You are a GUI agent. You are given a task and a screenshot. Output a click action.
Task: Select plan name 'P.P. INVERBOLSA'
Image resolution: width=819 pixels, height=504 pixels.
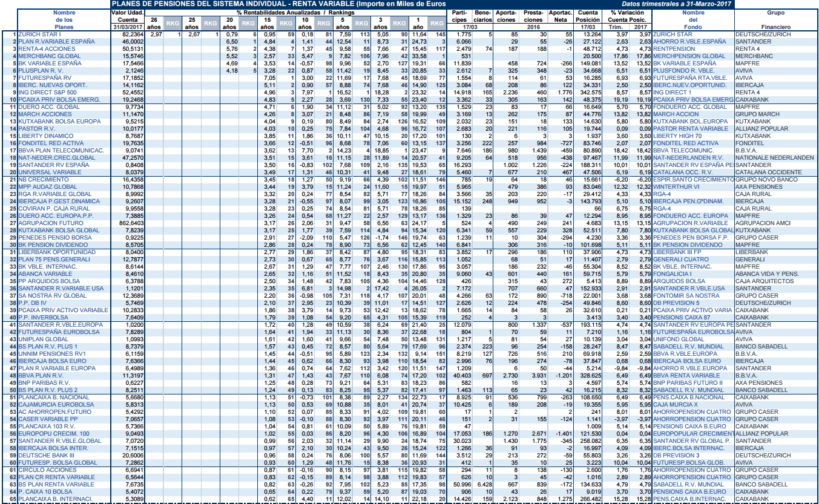pos(42,318)
